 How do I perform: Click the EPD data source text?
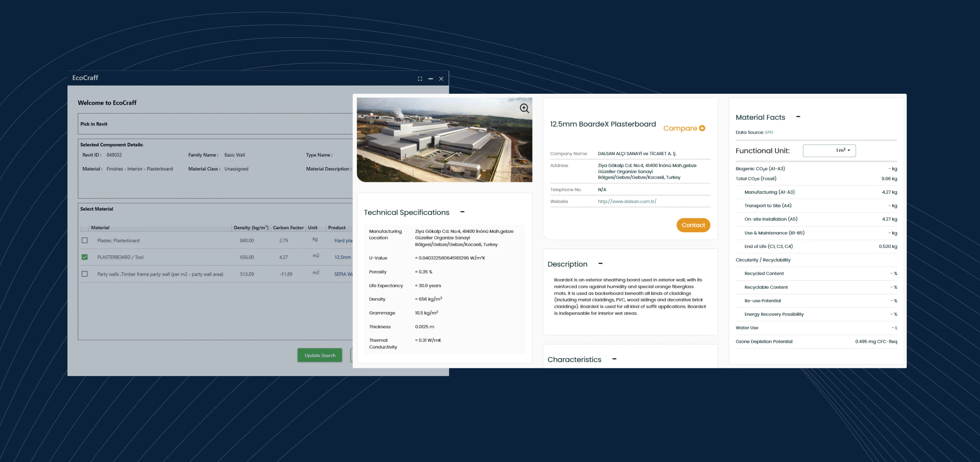pyautogui.click(x=769, y=132)
